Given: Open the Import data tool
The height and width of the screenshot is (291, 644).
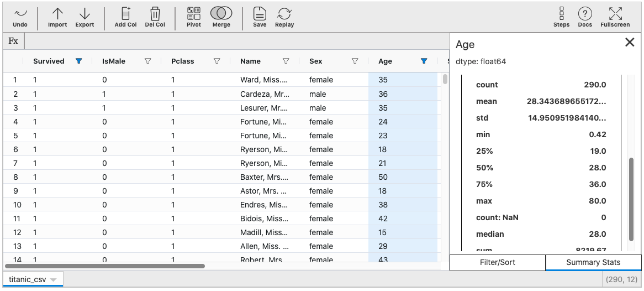Looking at the screenshot, I should [57, 17].
